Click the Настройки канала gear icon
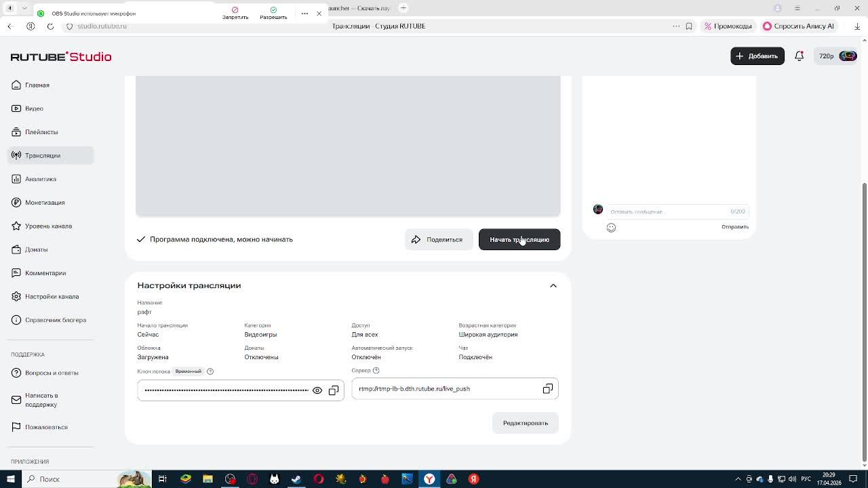The image size is (868, 488). tap(16, 296)
